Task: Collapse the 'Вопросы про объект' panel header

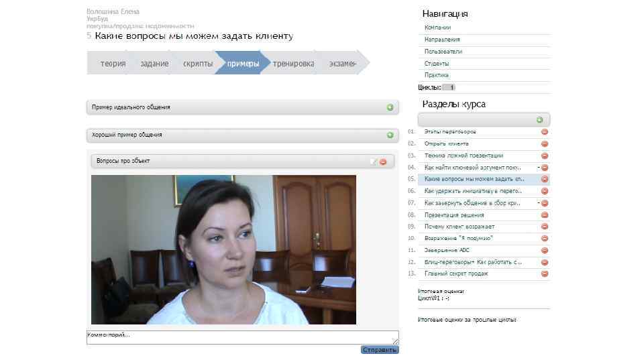Action: 242,162
